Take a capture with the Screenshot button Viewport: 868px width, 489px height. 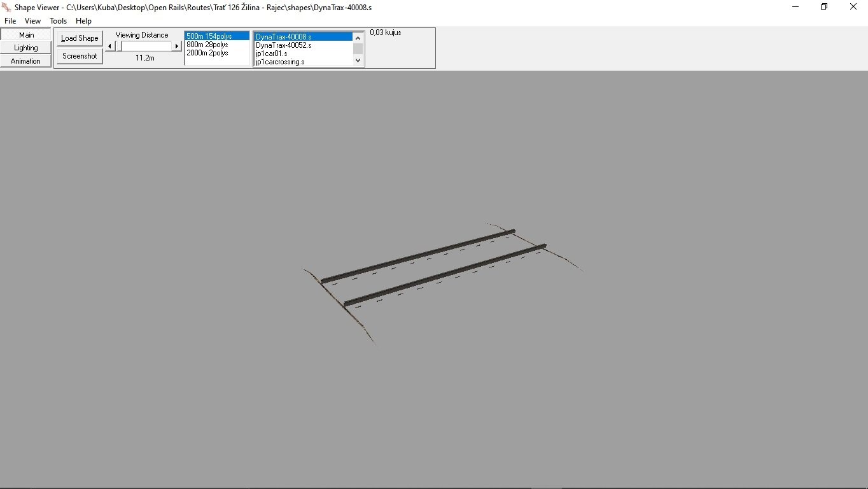80,56
